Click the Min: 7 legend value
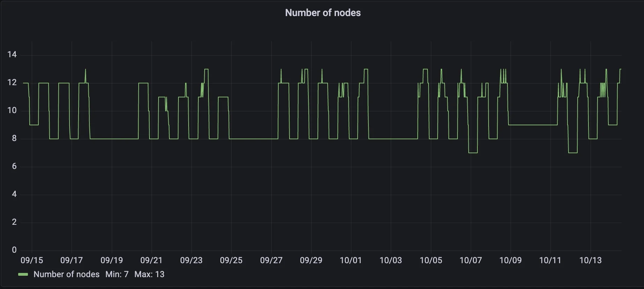The height and width of the screenshot is (289, 644). coord(117,275)
